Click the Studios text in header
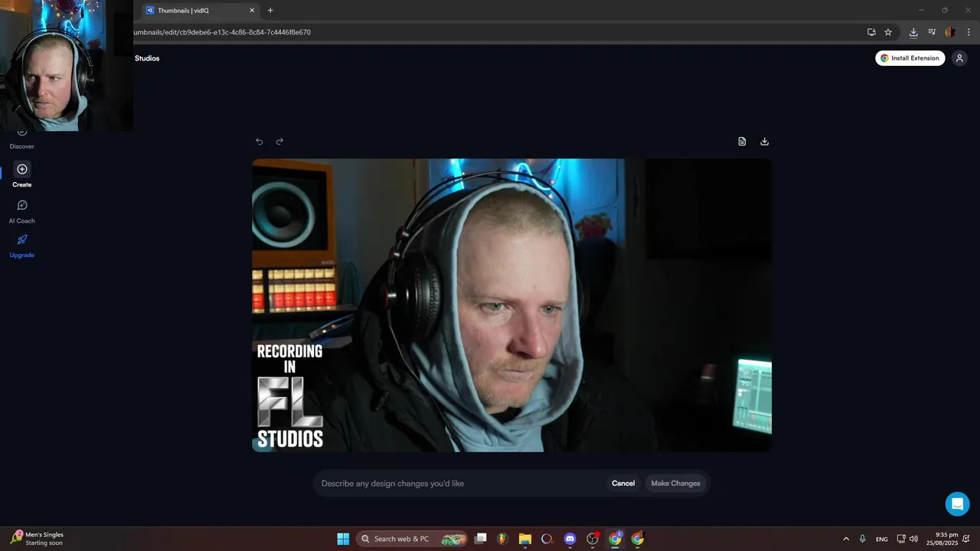 click(147, 58)
